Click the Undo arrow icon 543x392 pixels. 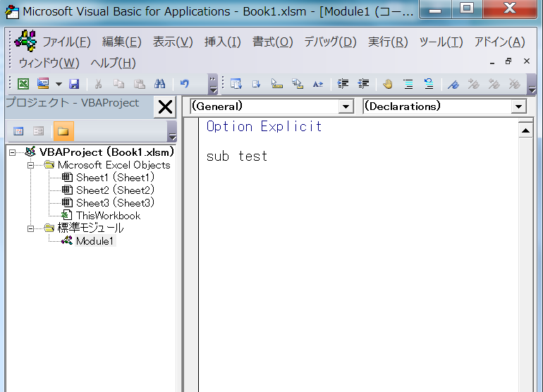(x=185, y=84)
